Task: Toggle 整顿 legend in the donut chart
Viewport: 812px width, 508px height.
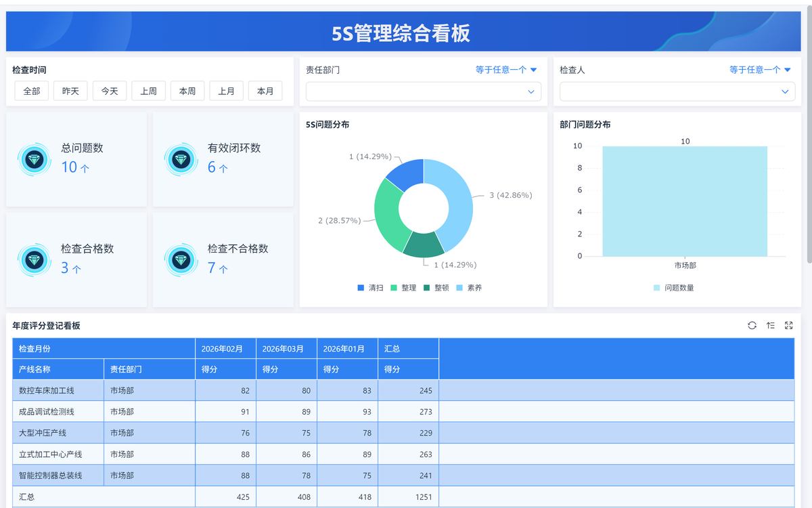Action: click(x=436, y=288)
